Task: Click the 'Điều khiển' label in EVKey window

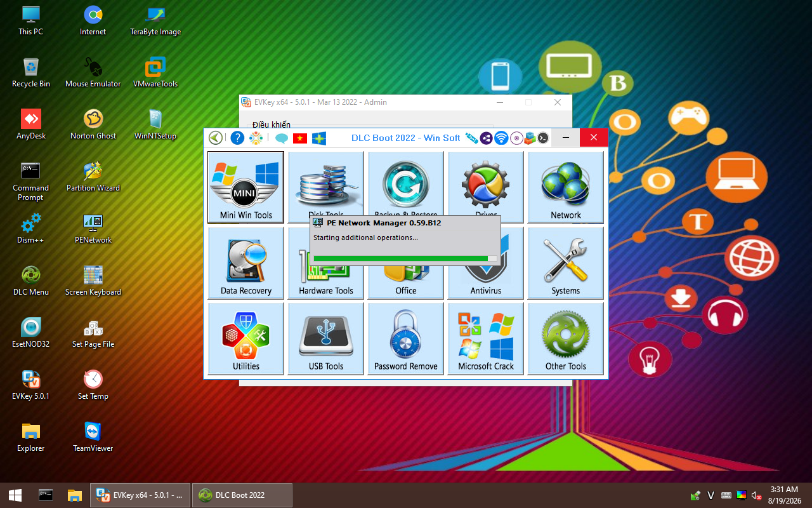Action: point(271,124)
